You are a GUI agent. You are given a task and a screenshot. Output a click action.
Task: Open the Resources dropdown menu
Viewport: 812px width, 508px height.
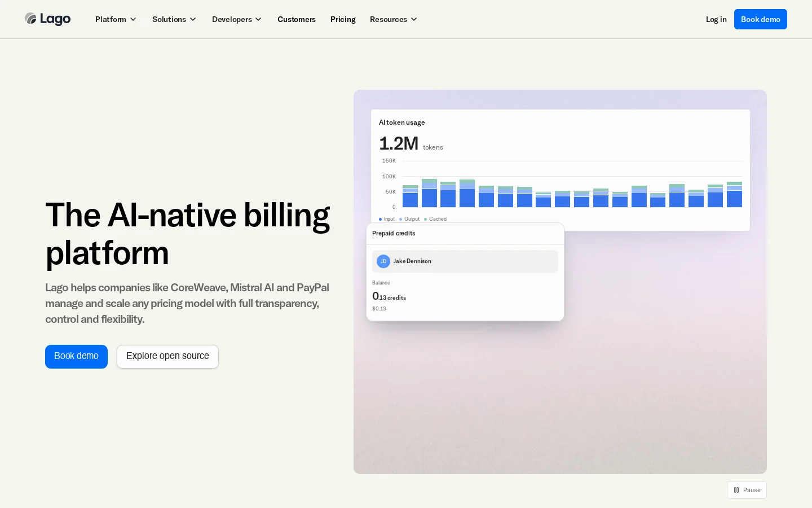[394, 19]
